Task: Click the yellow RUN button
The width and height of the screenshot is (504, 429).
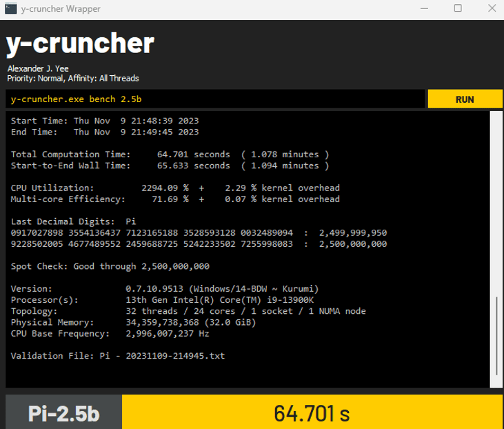Action: [x=465, y=99]
